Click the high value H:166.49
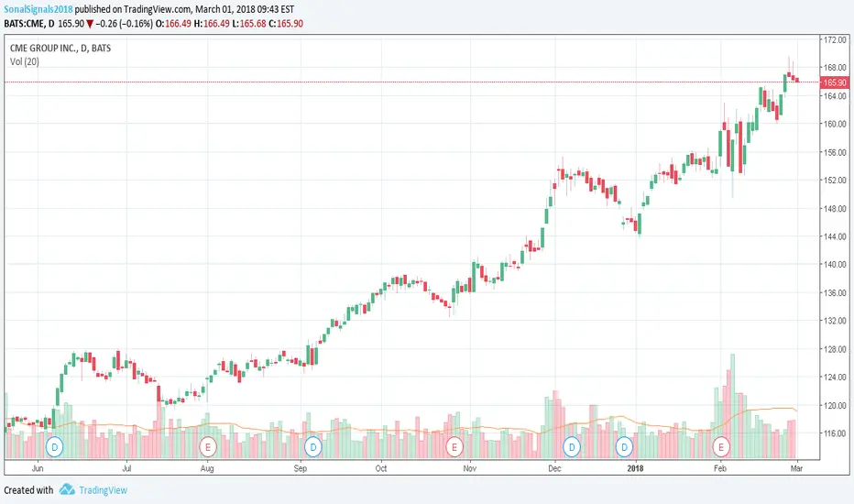 coord(212,24)
